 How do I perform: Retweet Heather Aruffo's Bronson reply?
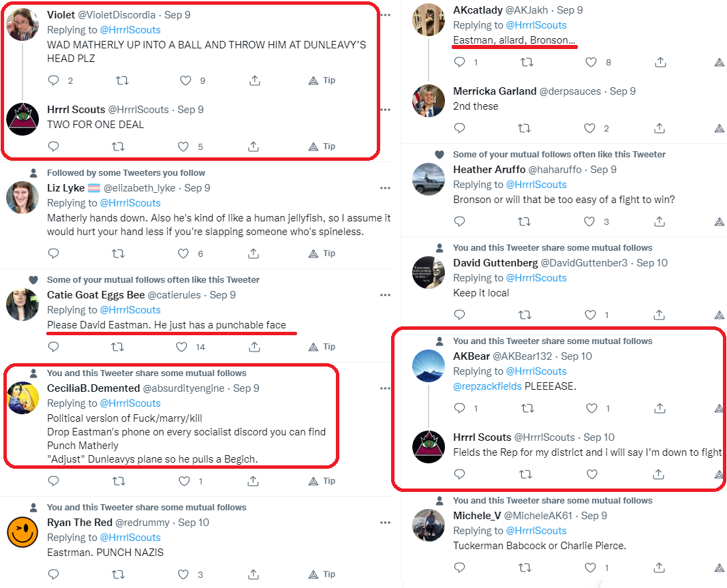pyautogui.click(x=525, y=221)
